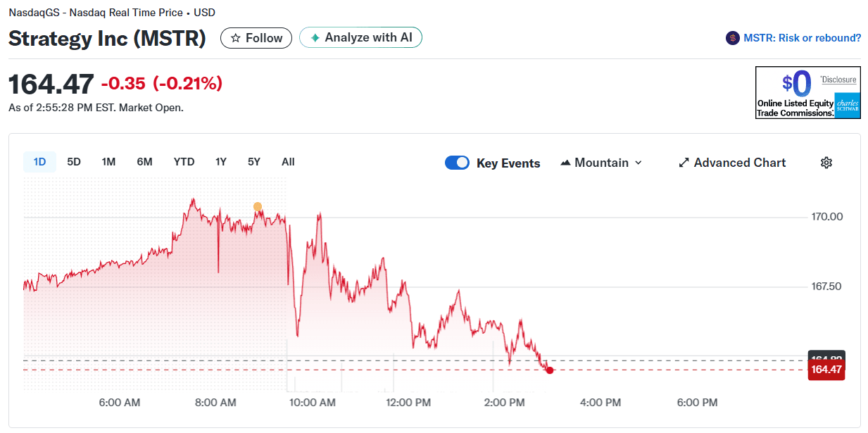
Task: Select the All time range
Action: 288,161
